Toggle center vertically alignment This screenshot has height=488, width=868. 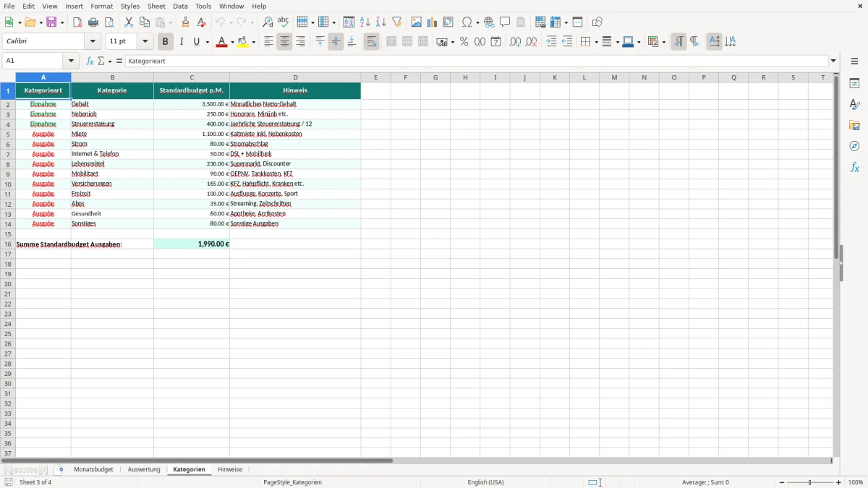[x=336, y=42]
